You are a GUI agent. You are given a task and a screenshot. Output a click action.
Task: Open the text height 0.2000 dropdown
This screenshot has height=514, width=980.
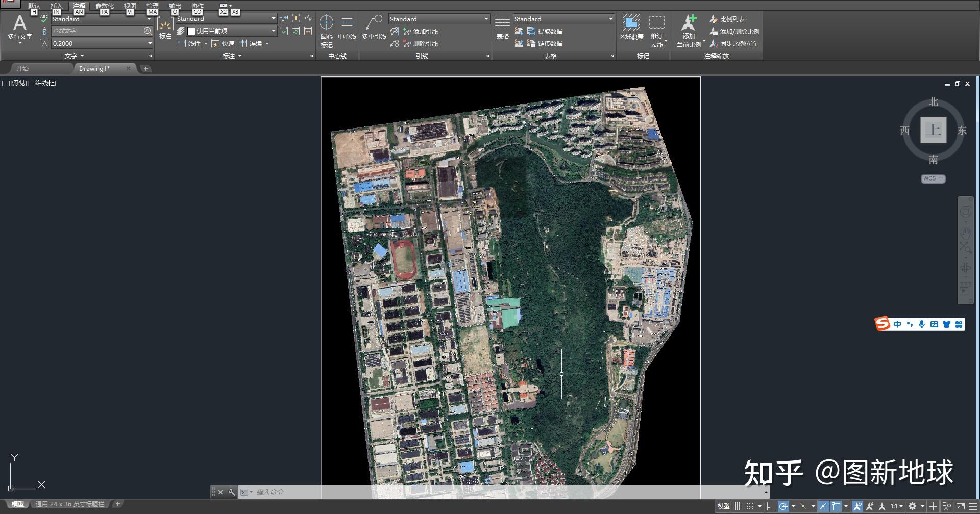click(150, 44)
